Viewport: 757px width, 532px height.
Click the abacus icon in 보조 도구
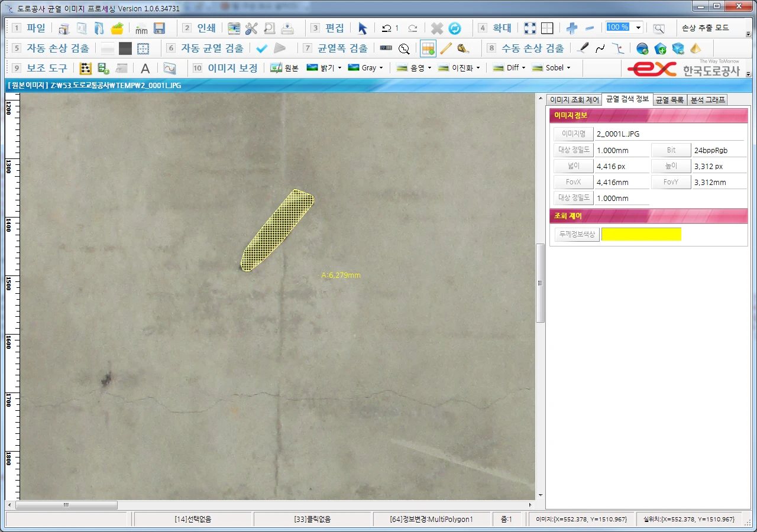[x=85, y=68]
